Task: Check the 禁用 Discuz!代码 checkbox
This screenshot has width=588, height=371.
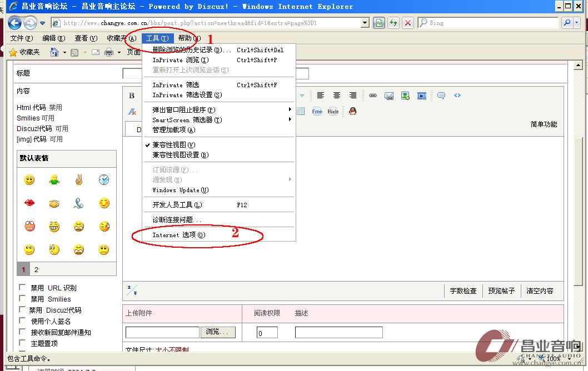Action: click(x=22, y=309)
